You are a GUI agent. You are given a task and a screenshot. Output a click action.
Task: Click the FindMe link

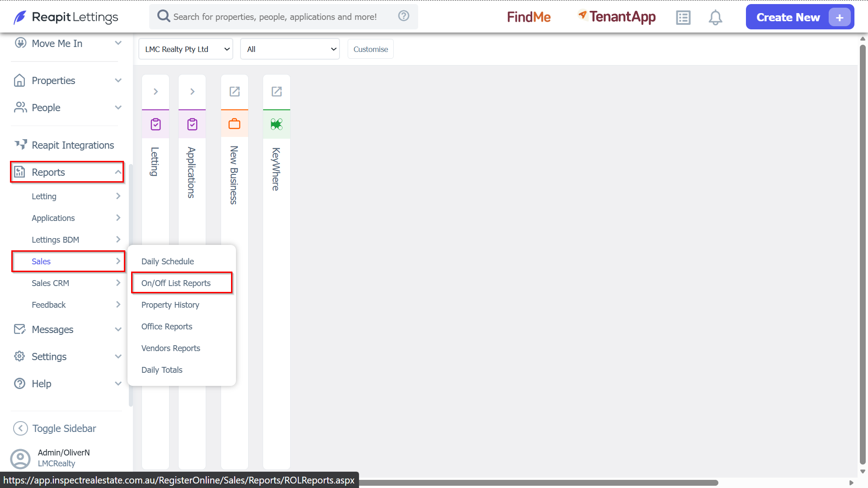(x=528, y=17)
